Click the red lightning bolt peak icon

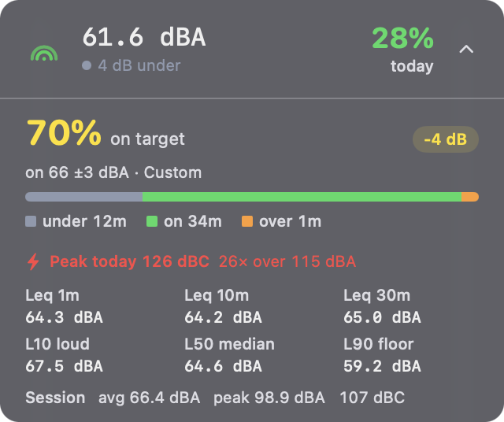pyautogui.click(x=33, y=261)
